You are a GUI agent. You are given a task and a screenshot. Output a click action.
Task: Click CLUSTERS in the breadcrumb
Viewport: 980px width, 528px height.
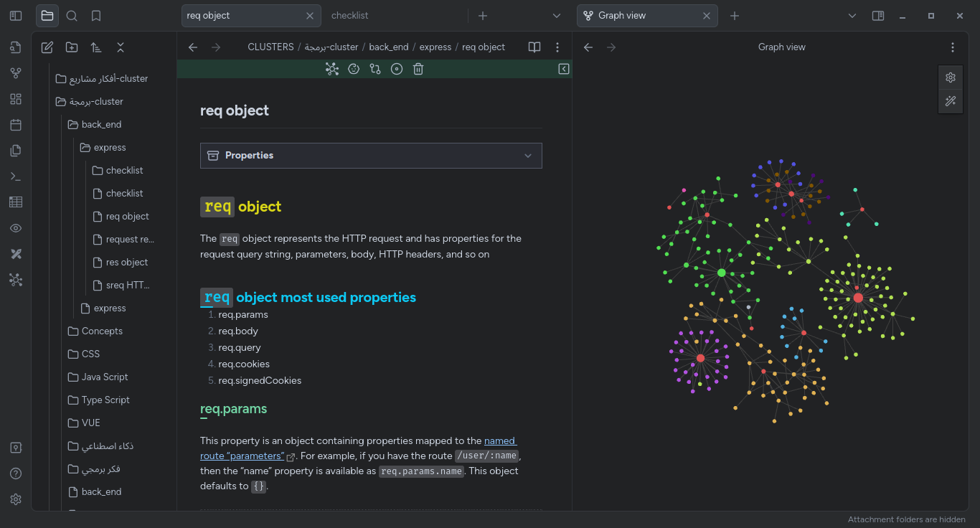coord(270,47)
